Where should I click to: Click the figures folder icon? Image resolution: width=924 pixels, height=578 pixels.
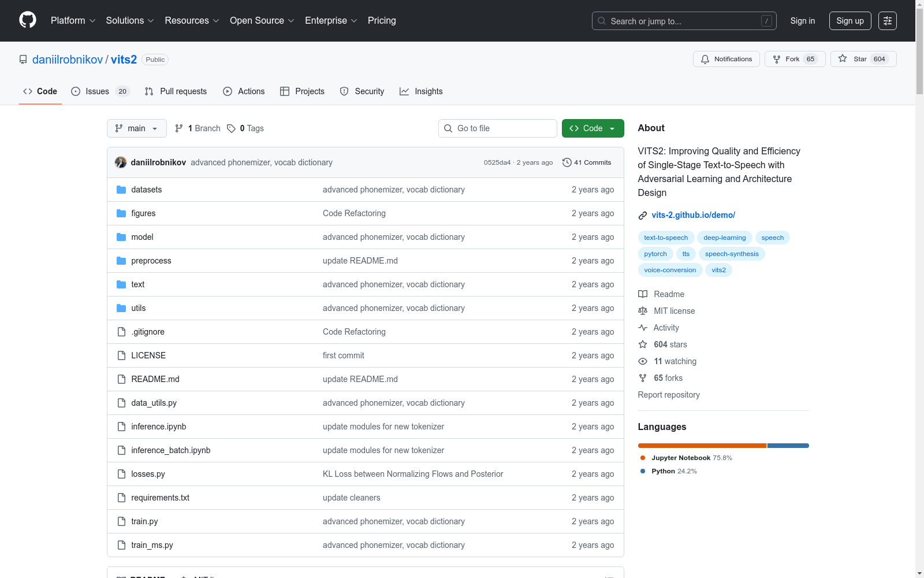point(121,213)
